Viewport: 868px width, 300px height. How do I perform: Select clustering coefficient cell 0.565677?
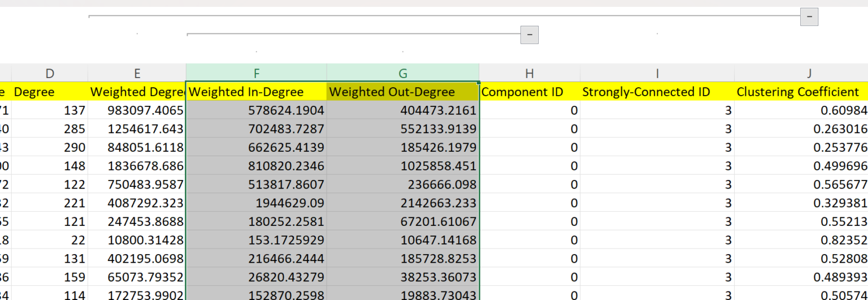point(801,184)
